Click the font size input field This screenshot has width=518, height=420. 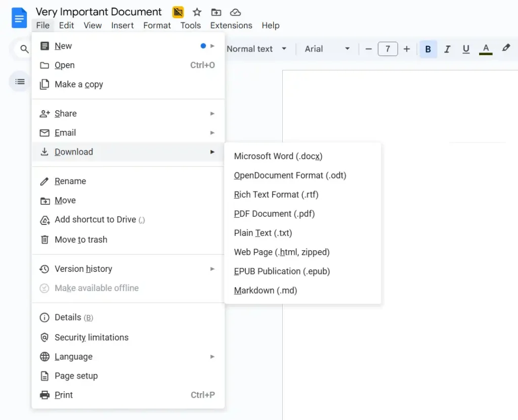387,49
